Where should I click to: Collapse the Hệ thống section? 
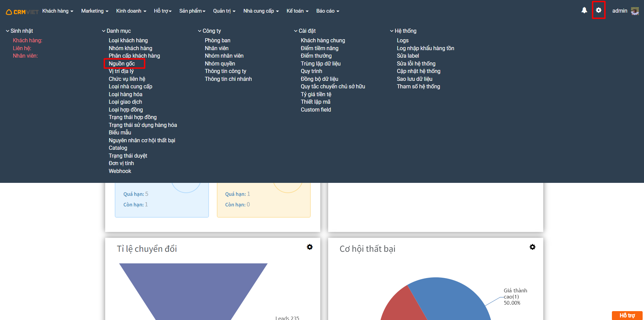[403, 31]
